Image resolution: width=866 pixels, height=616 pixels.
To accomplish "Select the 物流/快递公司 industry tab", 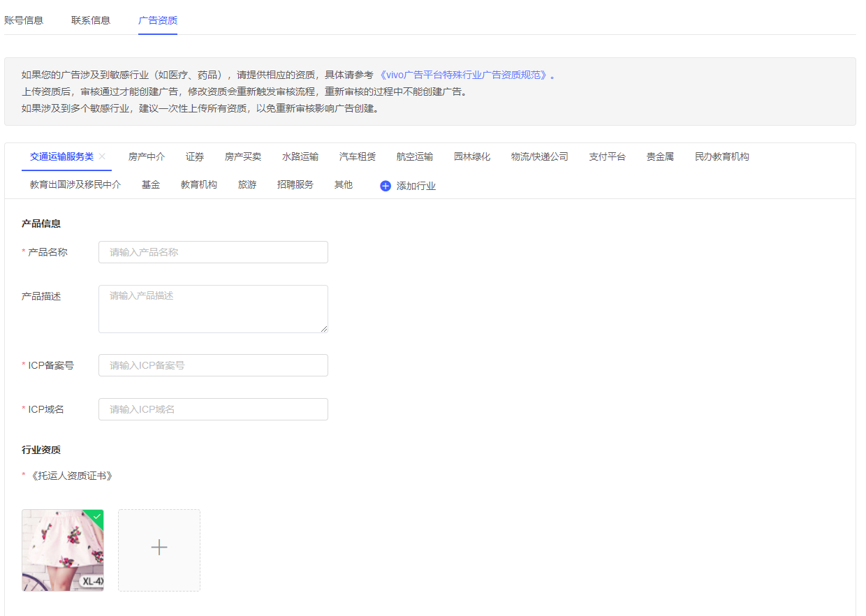I will [x=539, y=156].
